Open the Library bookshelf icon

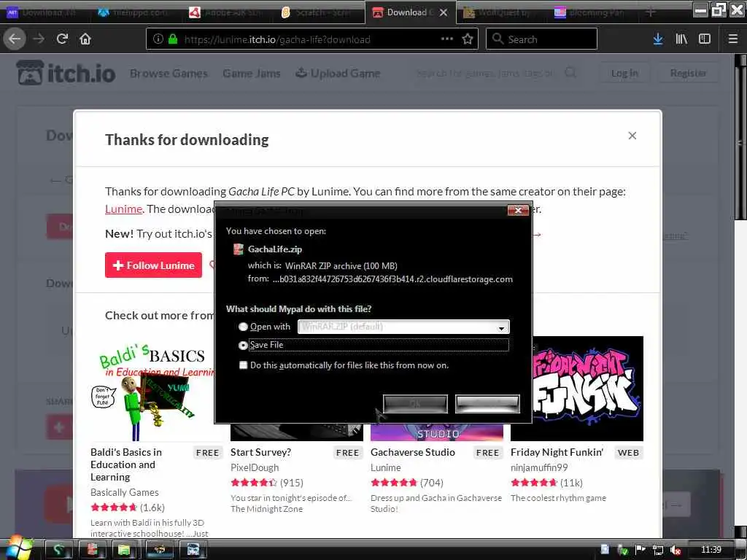[x=681, y=39]
